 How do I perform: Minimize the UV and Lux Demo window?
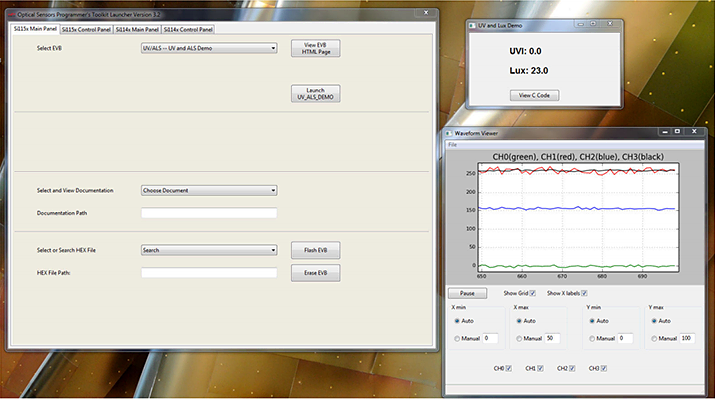[x=580, y=24]
